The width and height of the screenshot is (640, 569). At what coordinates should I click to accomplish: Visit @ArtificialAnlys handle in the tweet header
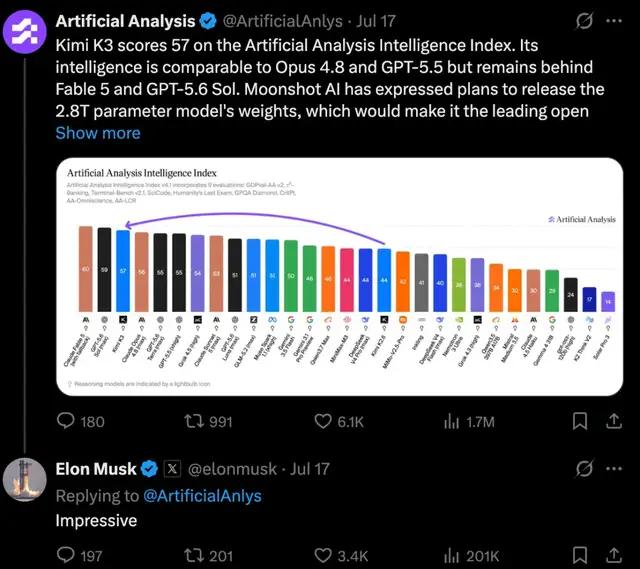point(282,21)
